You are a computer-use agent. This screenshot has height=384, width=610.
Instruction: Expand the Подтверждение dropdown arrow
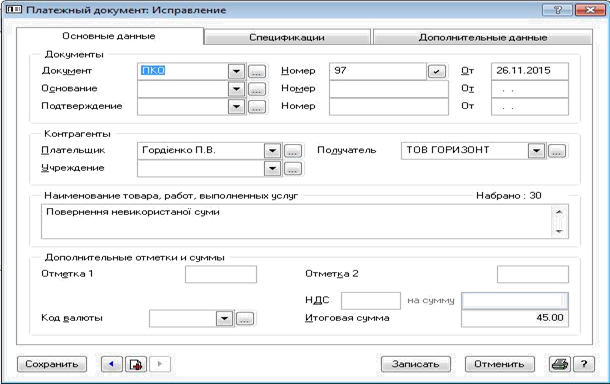[x=236, y=107]
